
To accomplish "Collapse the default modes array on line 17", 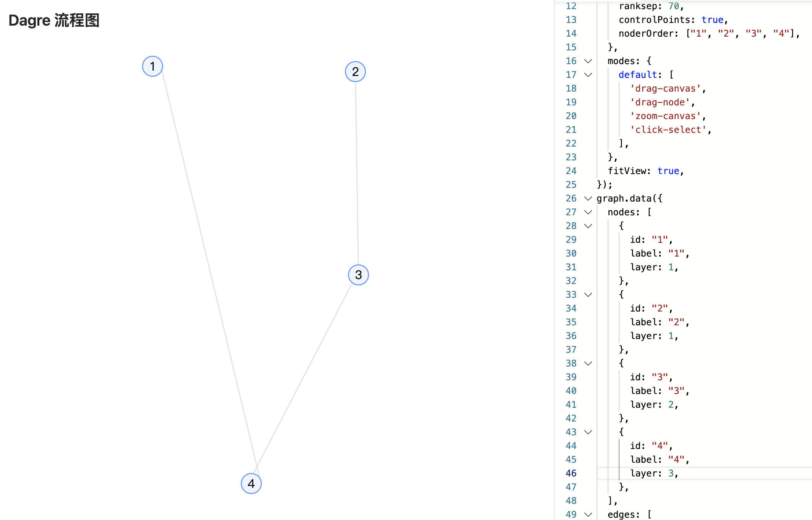I will [588, 75].
